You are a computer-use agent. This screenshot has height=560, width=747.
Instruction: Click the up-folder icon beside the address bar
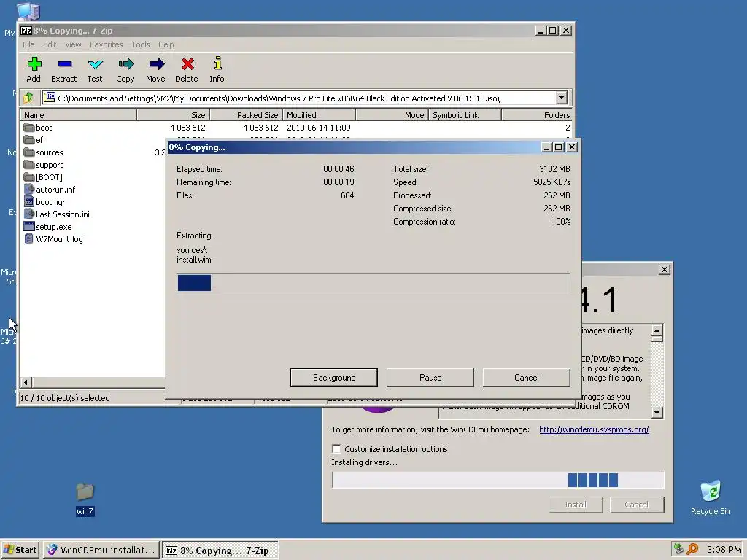[x=28, y=98]
